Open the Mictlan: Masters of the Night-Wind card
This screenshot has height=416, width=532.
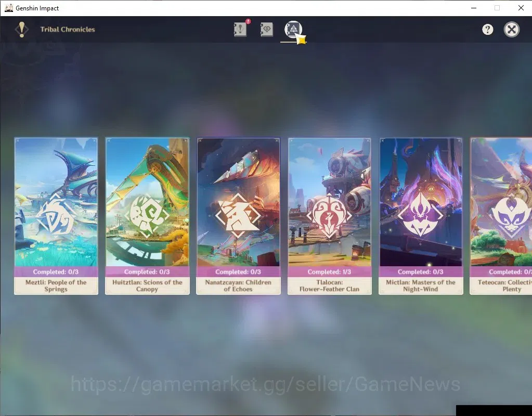tap(421, 216)
